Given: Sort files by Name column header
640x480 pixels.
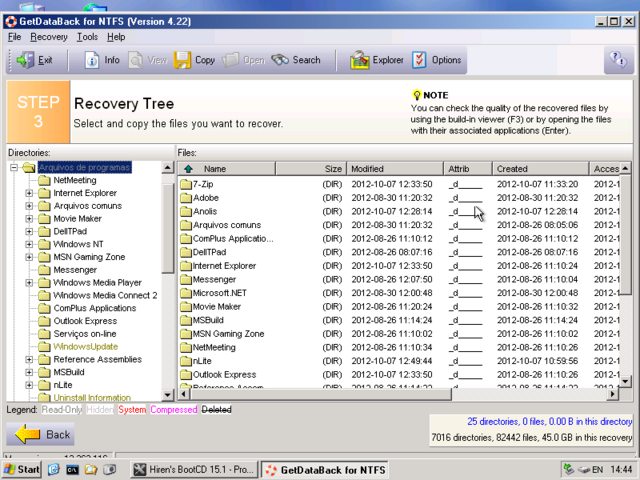Looking at the screenshot, I should 227,169.
